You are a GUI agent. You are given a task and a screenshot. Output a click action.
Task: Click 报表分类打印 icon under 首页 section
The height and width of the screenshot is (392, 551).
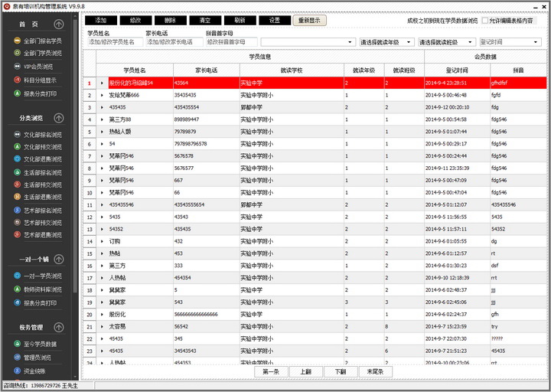(x=17, y=93)
